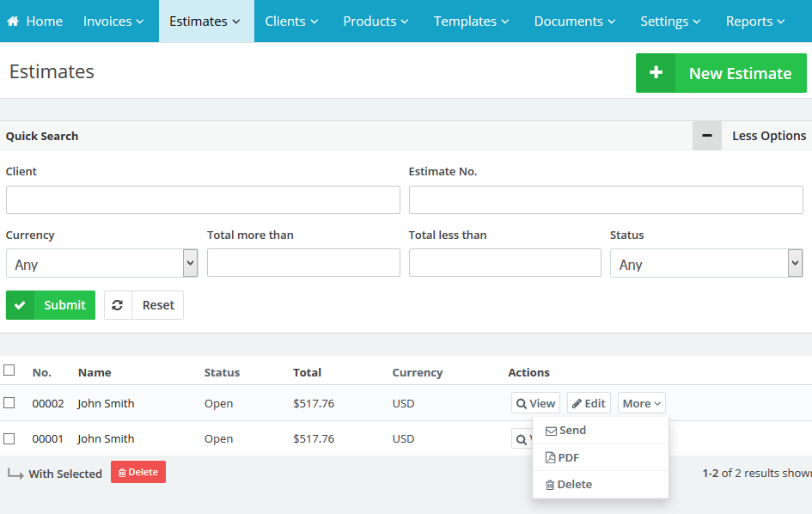Image resolution: width=812 pixels, height=514 pixels.
Task: Click the refresh icon beside Reset
Action: 118,305
